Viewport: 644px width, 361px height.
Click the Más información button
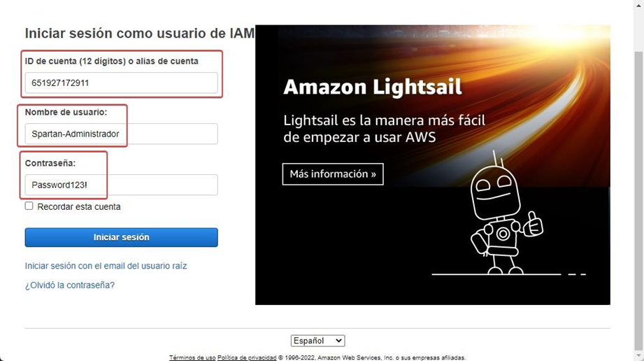(333, 174)
